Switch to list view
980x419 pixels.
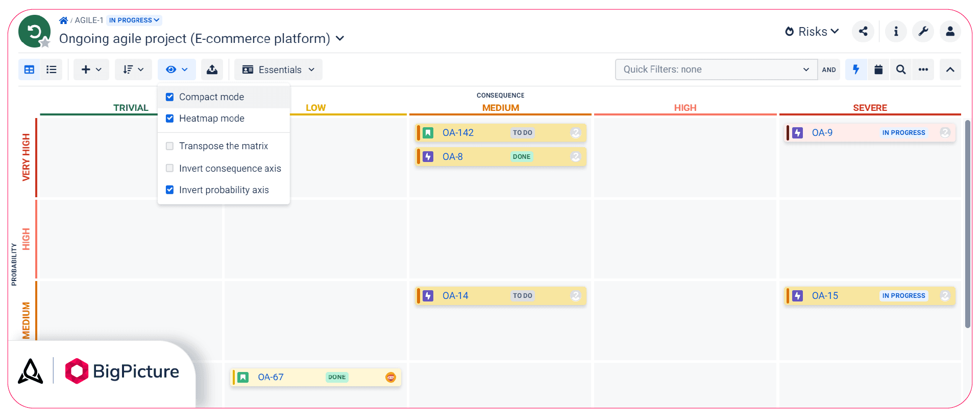point(51,69)
